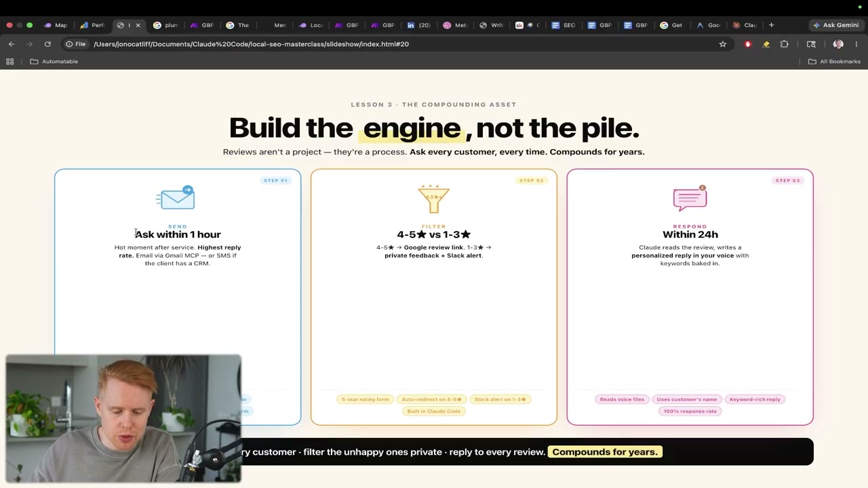The image size is (868, 488).
Task: Click the chat bubble Respond icon
Action: coord(690,198)
